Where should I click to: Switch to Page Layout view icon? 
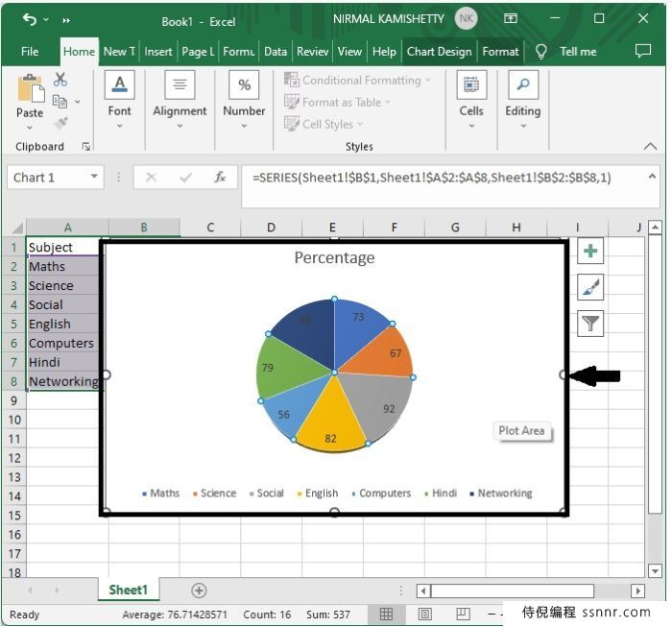pos(424,615)
